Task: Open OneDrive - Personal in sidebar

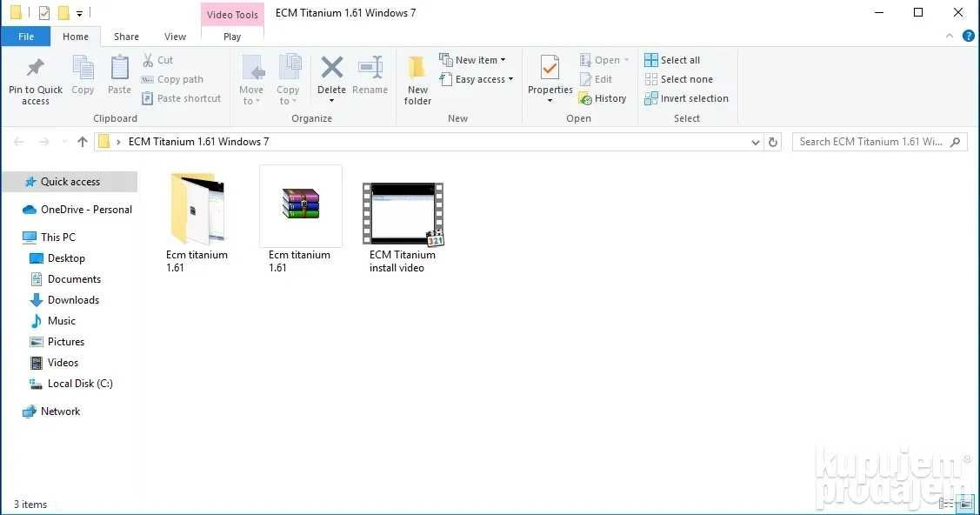Action: click(x=77, y=210)
